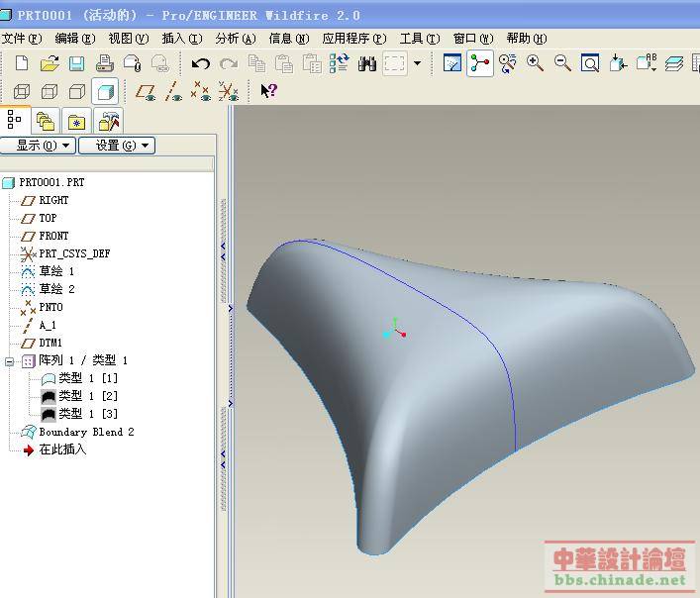Open the 显示 dropdown in model tree
The height and width of the screenshot is (598, 700).
click(x=38, y=146)
